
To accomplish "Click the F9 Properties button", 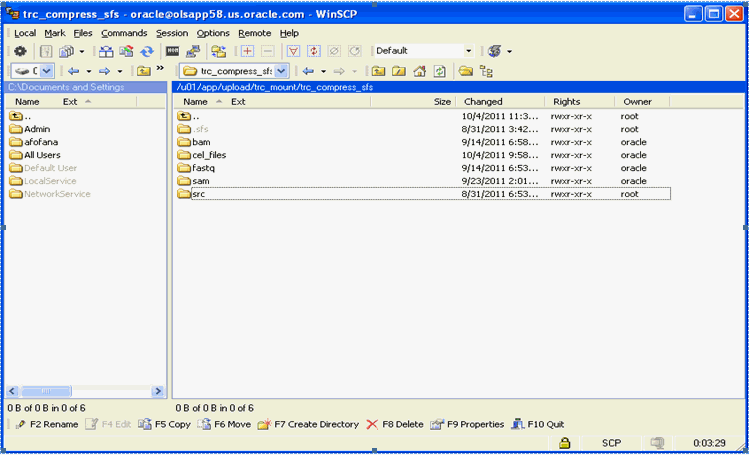I will click(467, 424).
